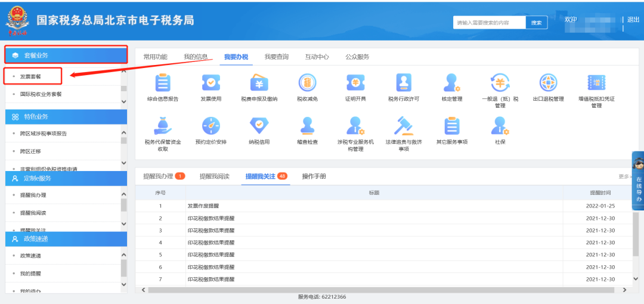
Task: Open 增值税抵扣凭证管理 icon
Action: [x=596, y=83]
